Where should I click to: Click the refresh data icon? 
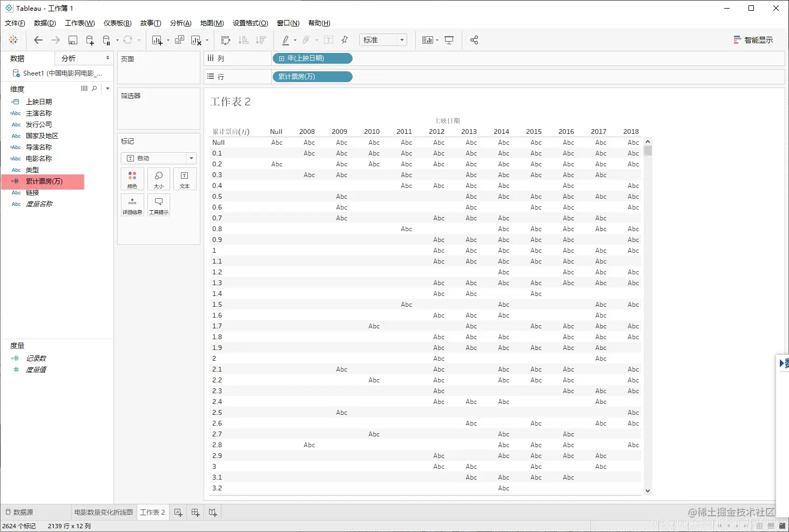tap(128, 40)
